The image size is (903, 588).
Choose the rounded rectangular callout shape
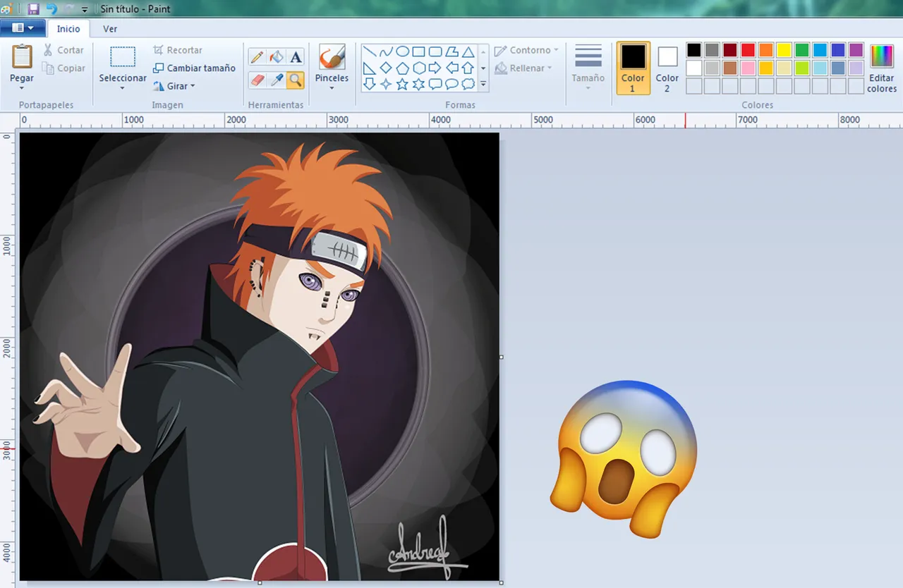click(435, 84)
